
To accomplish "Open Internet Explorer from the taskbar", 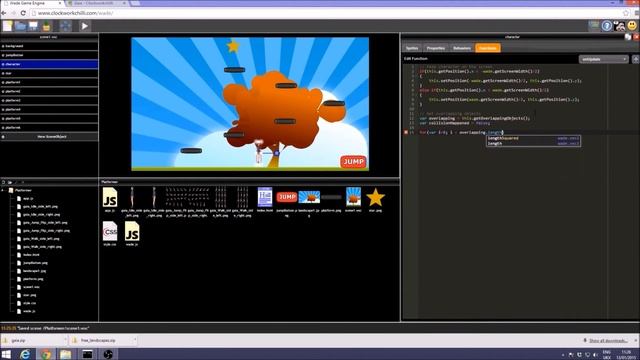I will (x=25, y=354).
